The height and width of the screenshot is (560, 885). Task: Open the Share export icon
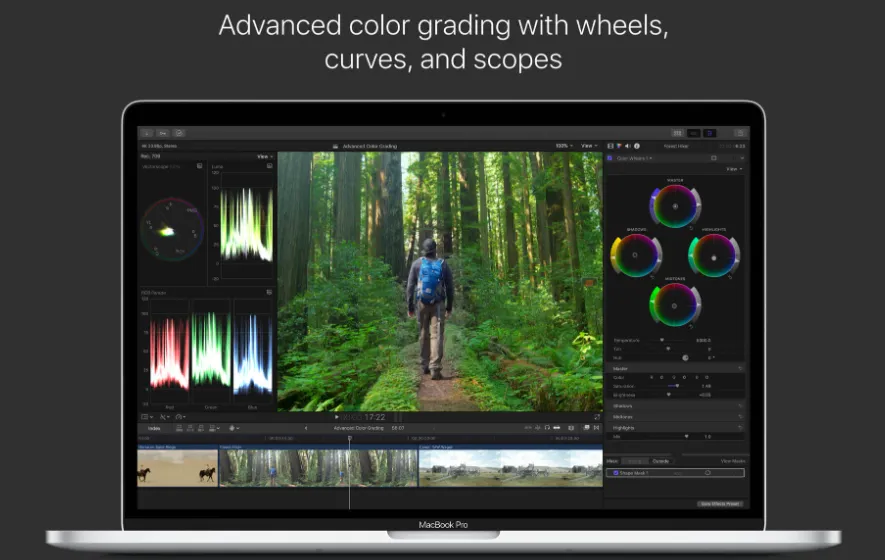740,133
